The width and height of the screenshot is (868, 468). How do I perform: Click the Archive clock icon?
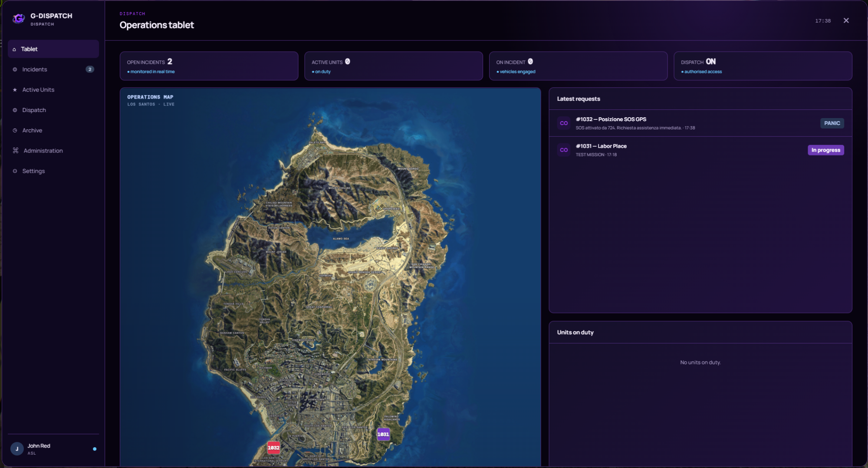tap(15, 131)
